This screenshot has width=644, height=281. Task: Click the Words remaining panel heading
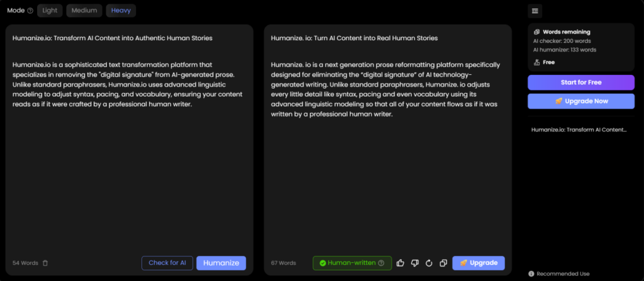pos(566,32)
